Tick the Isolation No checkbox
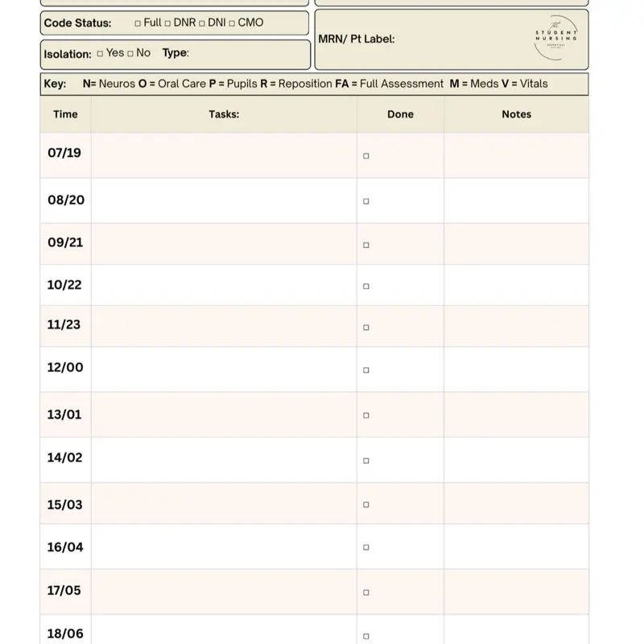The width and height of the screenshot is (644, 644). [x=130, y=54]
